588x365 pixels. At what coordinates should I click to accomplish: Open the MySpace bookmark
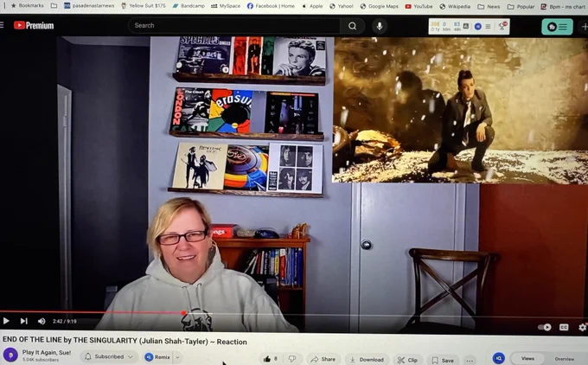tap(226, 6)
